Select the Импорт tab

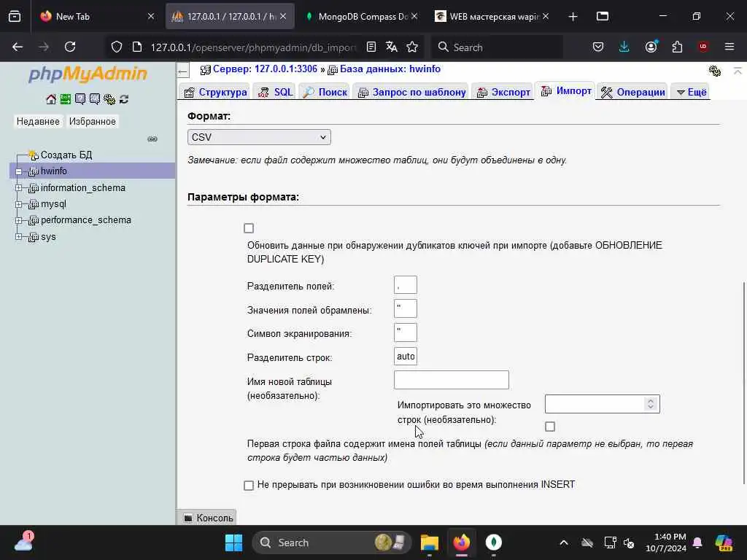click(x=566, y=91)
